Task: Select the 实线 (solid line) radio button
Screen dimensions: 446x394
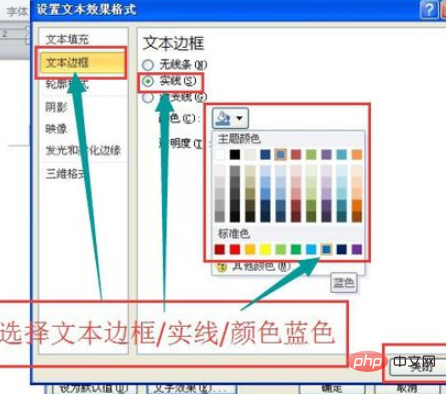Action: click(x=148, y=81)
